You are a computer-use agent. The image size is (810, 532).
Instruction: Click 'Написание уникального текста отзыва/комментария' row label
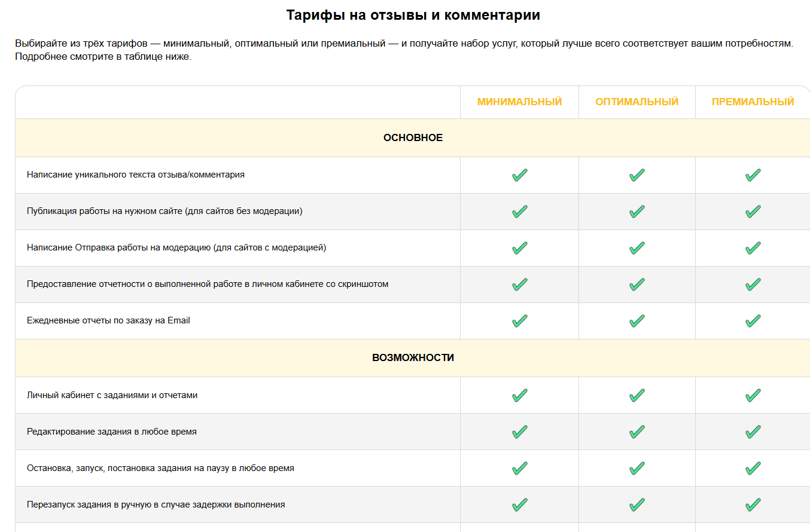(x=136, y=175)
